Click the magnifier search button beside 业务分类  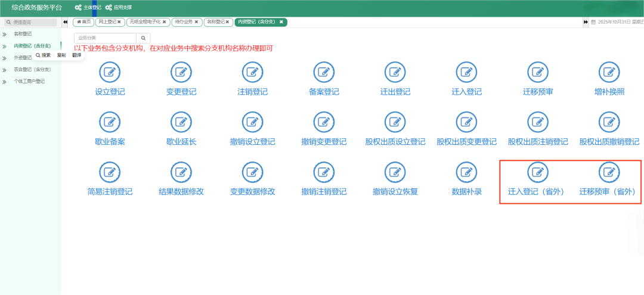(x=143, y=38)
